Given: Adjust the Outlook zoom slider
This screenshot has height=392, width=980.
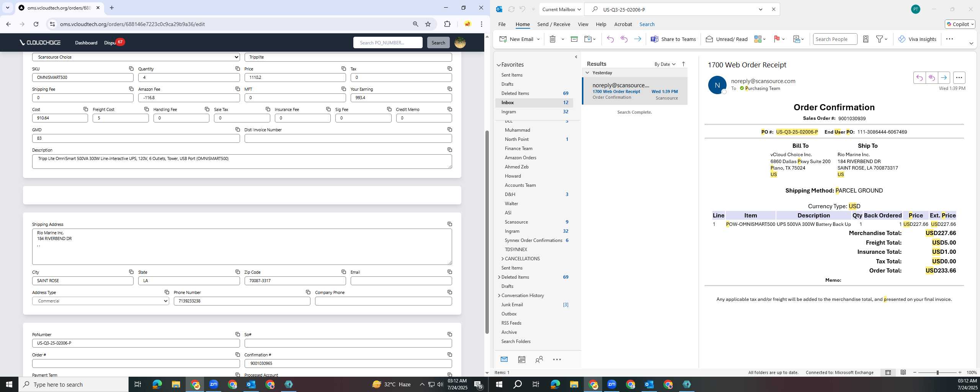Looking at the screenshot, I should tap(938, 372).
